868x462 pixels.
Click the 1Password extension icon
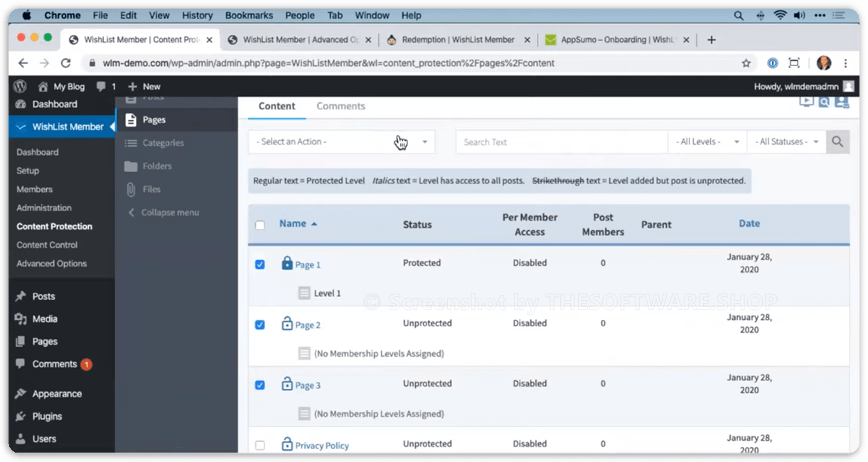point(773,63)
